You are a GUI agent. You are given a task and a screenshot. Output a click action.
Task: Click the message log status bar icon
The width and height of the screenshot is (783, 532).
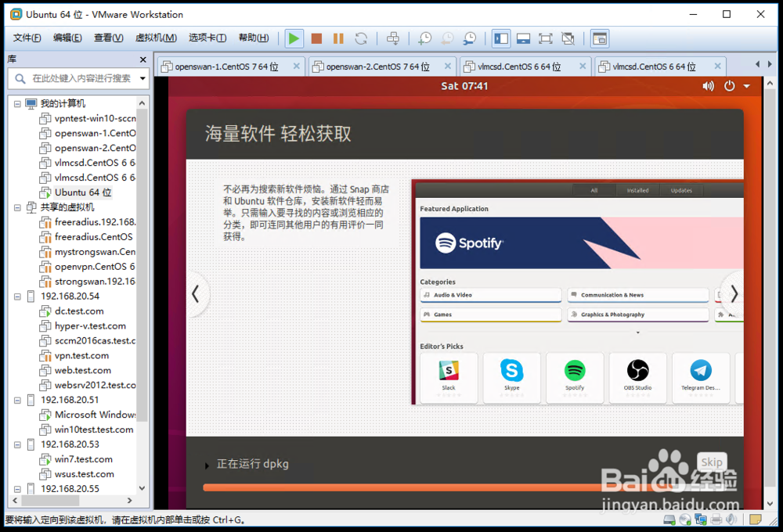(756, 519)
